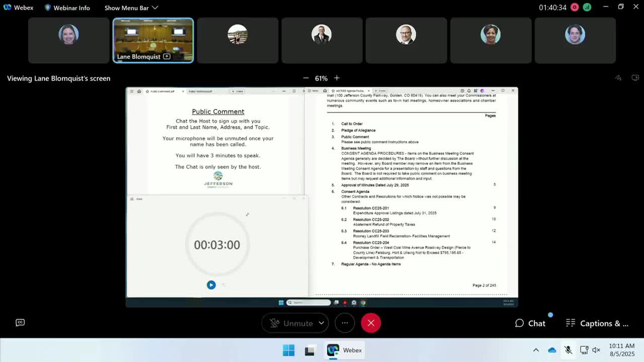Toggle closed captions CC button
This screenshot has height=362, width=644.
[x=20, y=323]
